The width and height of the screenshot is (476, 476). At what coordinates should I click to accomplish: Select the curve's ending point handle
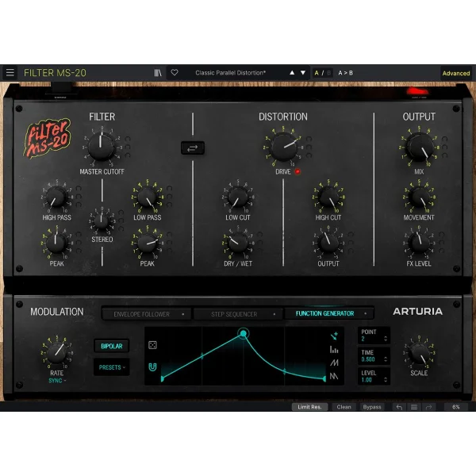(x=324, y=378)
